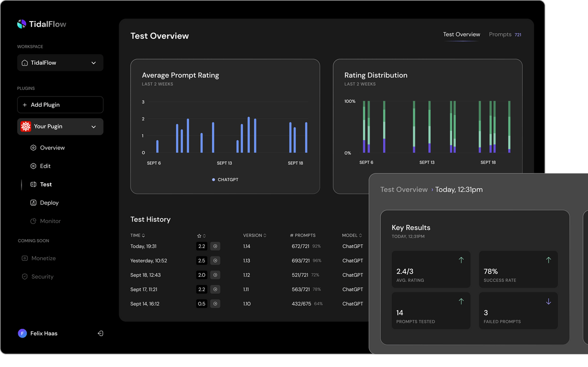Open the Deploy sidebar item
This screenshot has height=367, width=588.
click(49, 203)
